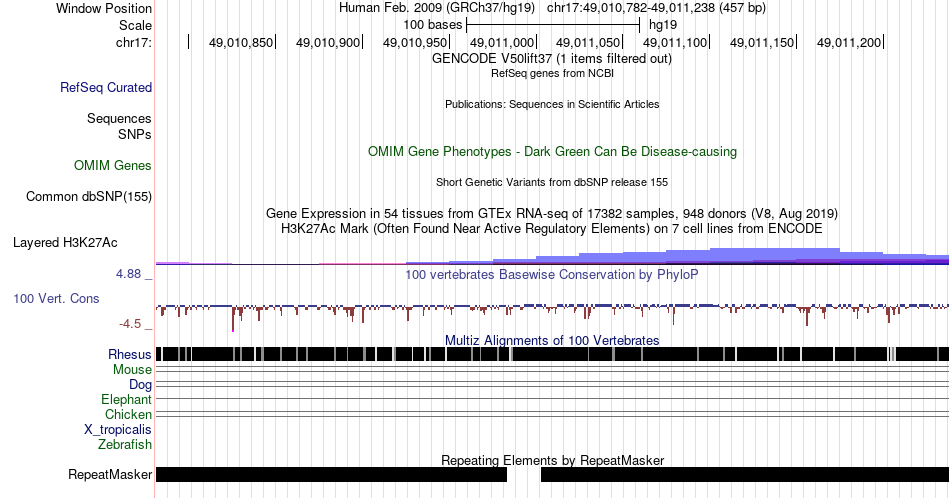Click the PhyloP 4.88 upper scale value
The width and height of the screenshot is (950, 498).
pos(128,274)
